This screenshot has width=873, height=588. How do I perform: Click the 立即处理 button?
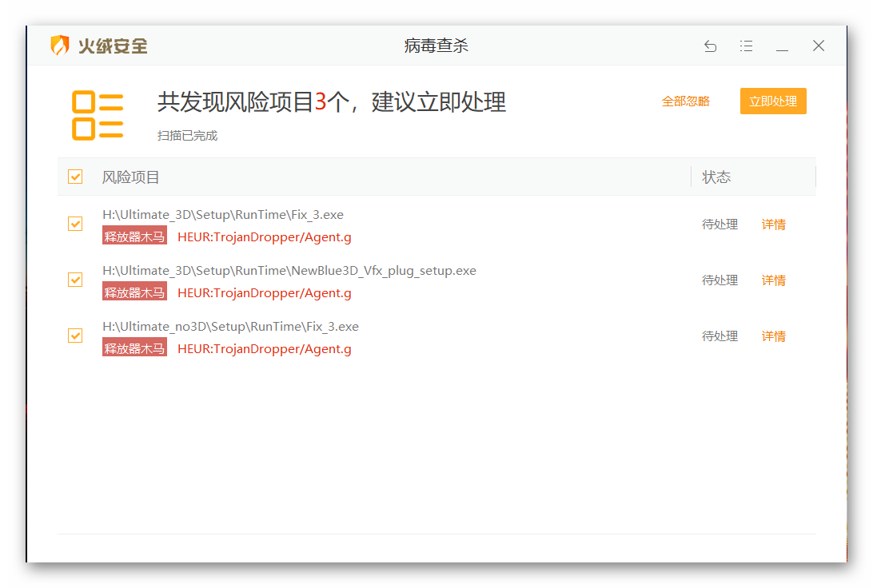tap(773, 101)
